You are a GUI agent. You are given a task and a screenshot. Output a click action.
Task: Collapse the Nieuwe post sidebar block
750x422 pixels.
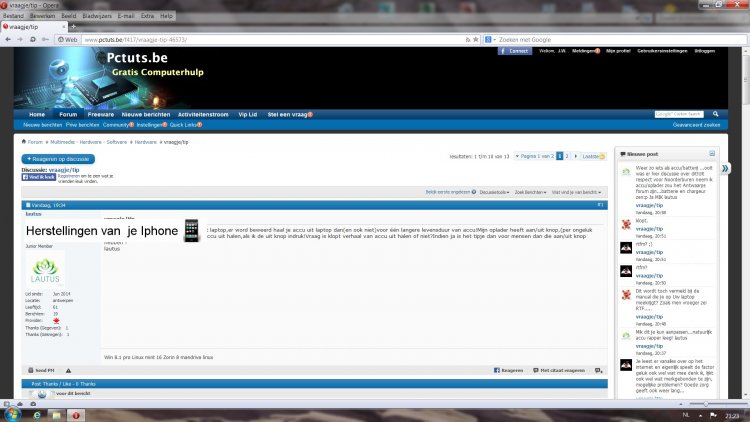pos(712,154)
